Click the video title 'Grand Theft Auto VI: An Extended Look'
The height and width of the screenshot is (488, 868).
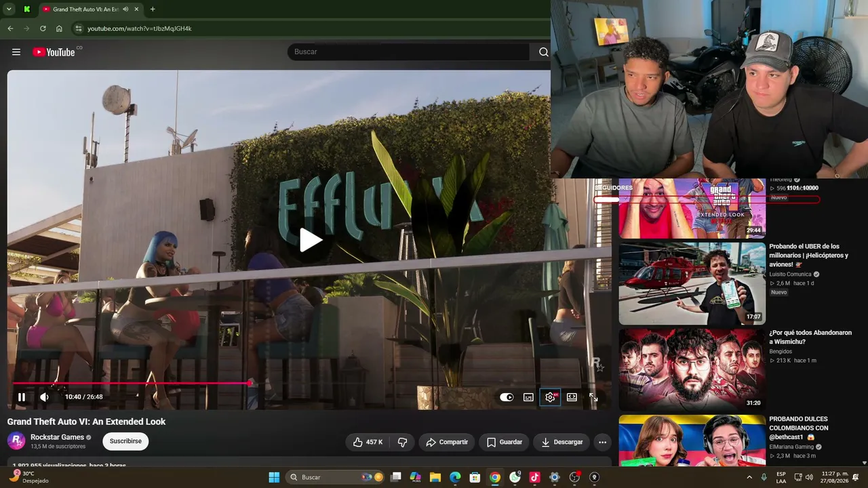[x=86, y=422]
